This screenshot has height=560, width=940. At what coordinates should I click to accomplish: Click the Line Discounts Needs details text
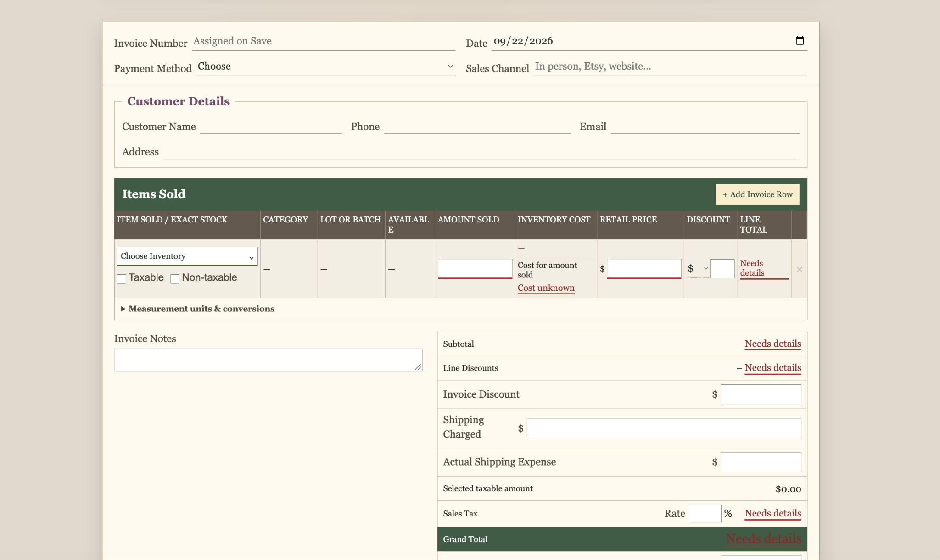click(x=773, y=368)
